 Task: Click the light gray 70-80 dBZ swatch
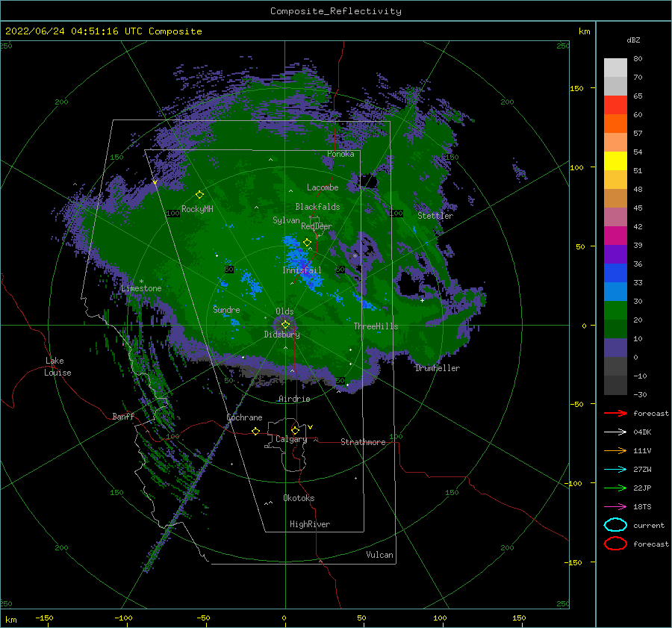point(615,68)
